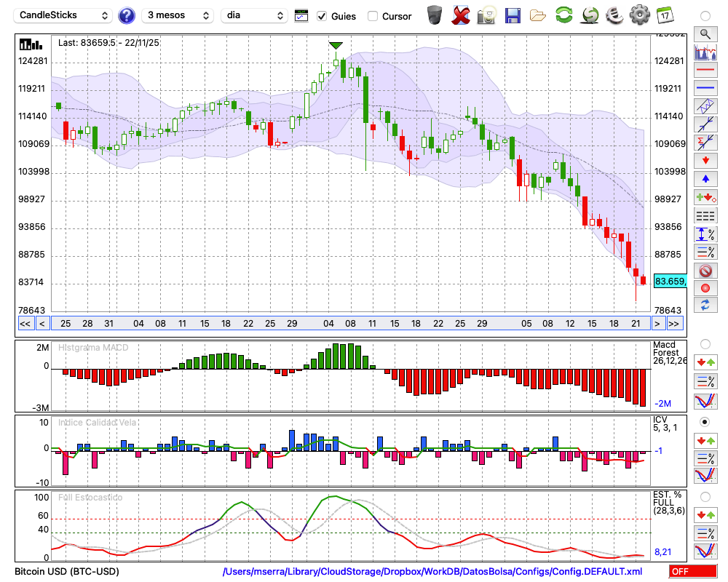Uncheck the Guies checkbox
Image resolution: width=728 pixels, height=582 pixels.
click(322, 16)
